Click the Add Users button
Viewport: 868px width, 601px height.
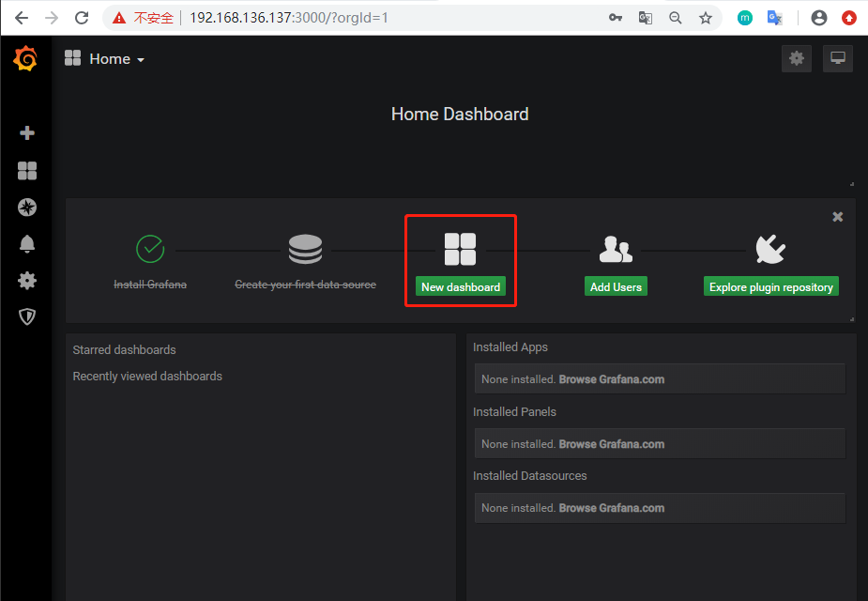tap(616, 286)
